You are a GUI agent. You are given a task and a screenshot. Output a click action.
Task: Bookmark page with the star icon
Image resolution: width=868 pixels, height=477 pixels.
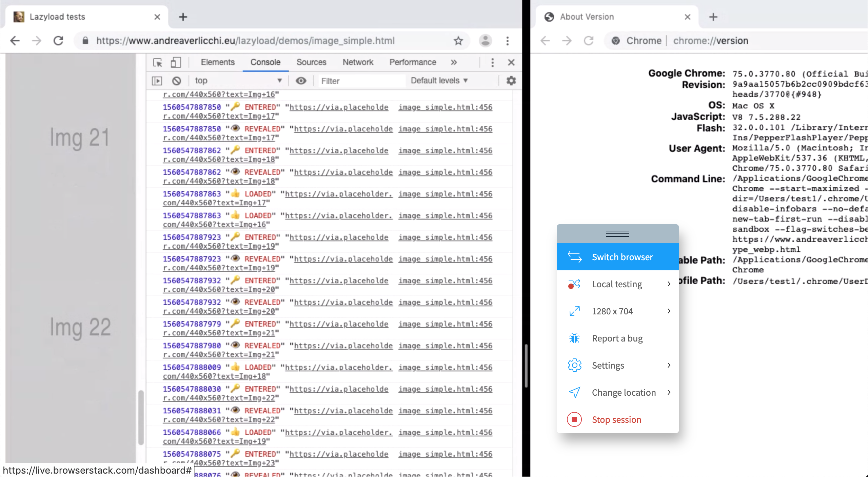tap(458, 41)
